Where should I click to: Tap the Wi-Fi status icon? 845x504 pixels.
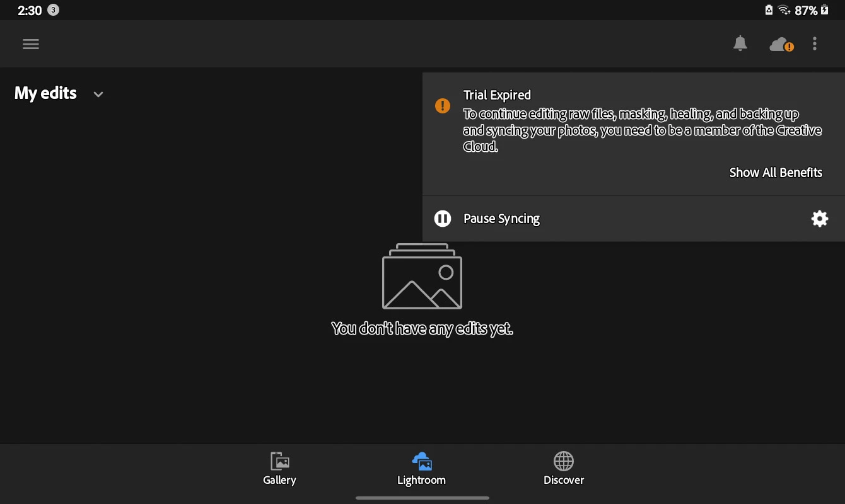click(x=784, y=10)
